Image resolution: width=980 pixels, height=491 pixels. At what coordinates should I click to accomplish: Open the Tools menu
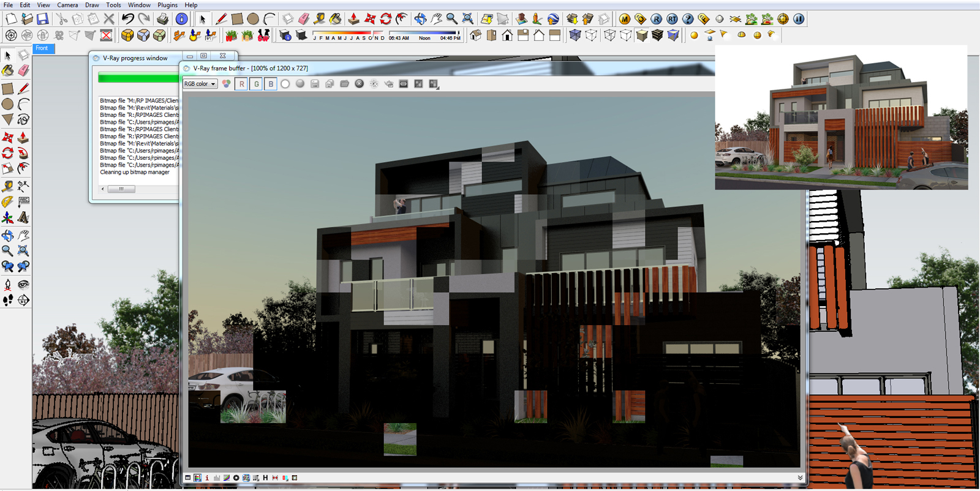tap(113, 5)
